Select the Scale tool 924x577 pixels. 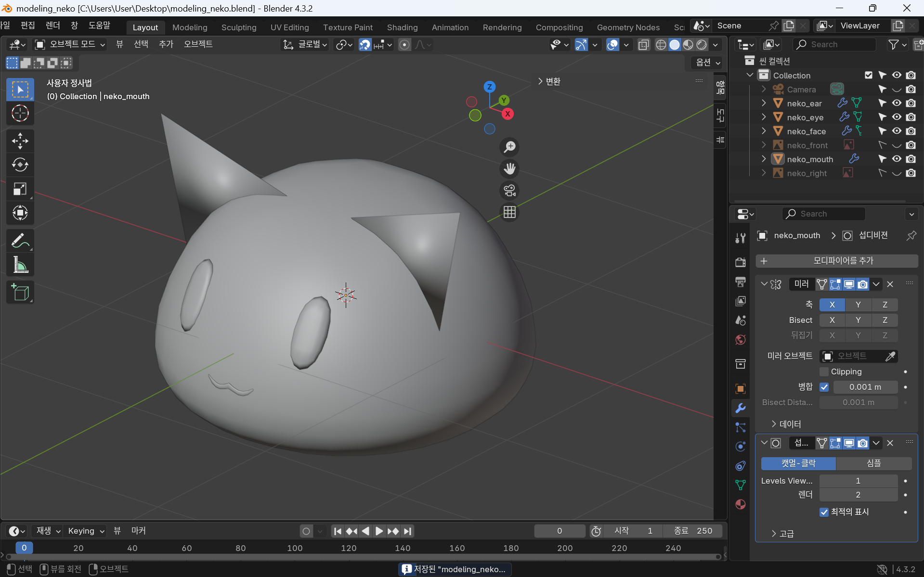coord(20,189)
